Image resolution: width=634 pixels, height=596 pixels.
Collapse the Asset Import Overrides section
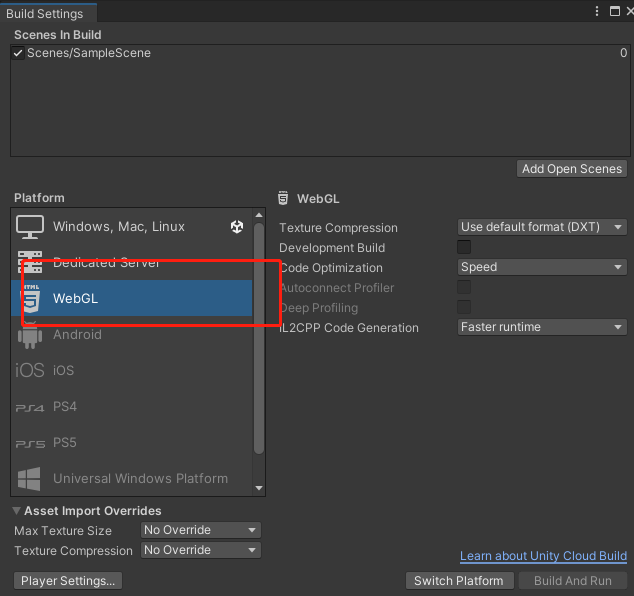click(17, 511)
